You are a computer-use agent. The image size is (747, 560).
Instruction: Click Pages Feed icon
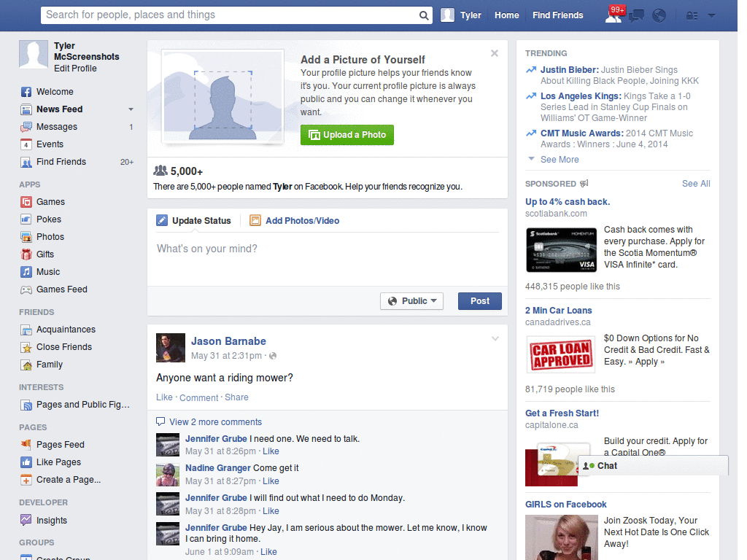(x=26, y=445)
